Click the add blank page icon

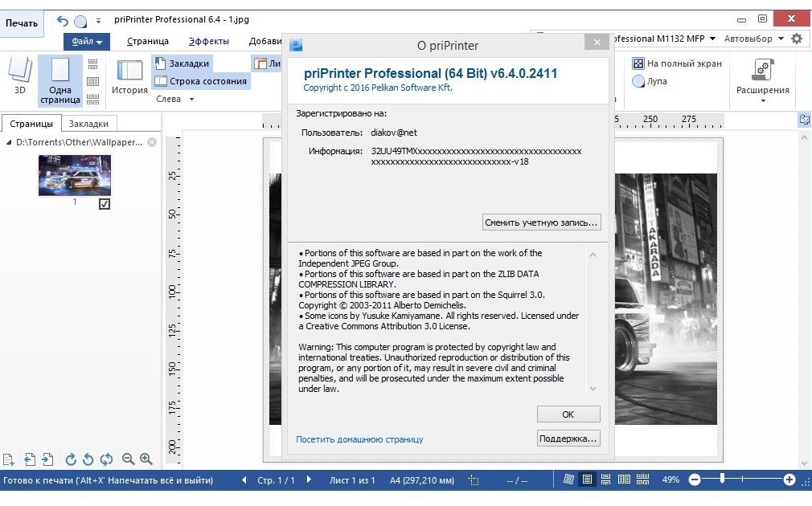pos(8,459)
